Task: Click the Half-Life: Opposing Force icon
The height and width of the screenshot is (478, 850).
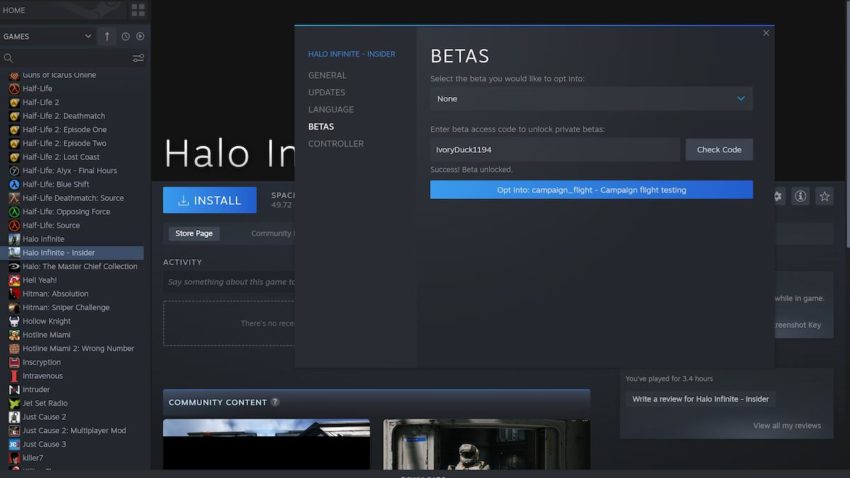Action: (x=14, y=211)
